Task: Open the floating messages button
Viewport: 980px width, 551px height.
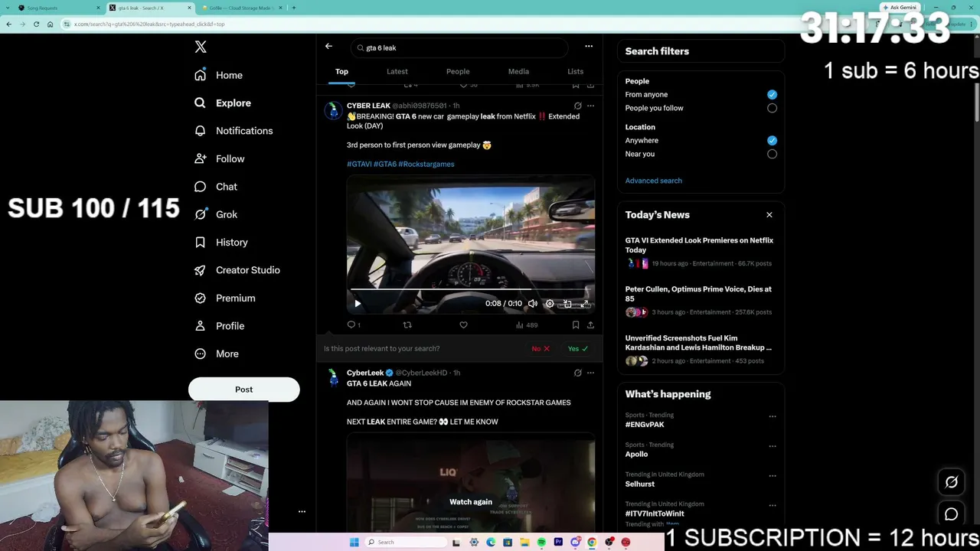Action: (x=952, y=514)
